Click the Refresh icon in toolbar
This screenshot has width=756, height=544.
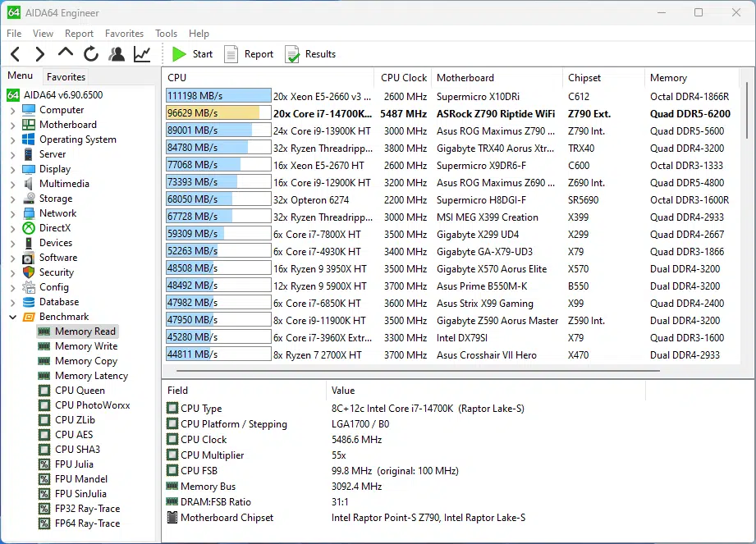[x=91, y=54]
